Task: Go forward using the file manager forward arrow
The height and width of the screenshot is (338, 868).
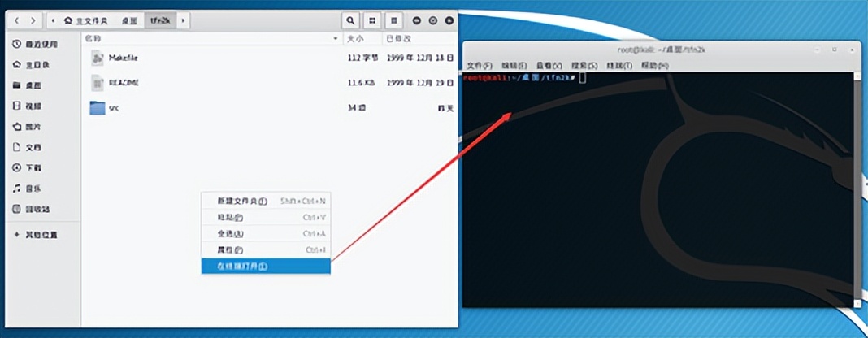Action: 33,20
